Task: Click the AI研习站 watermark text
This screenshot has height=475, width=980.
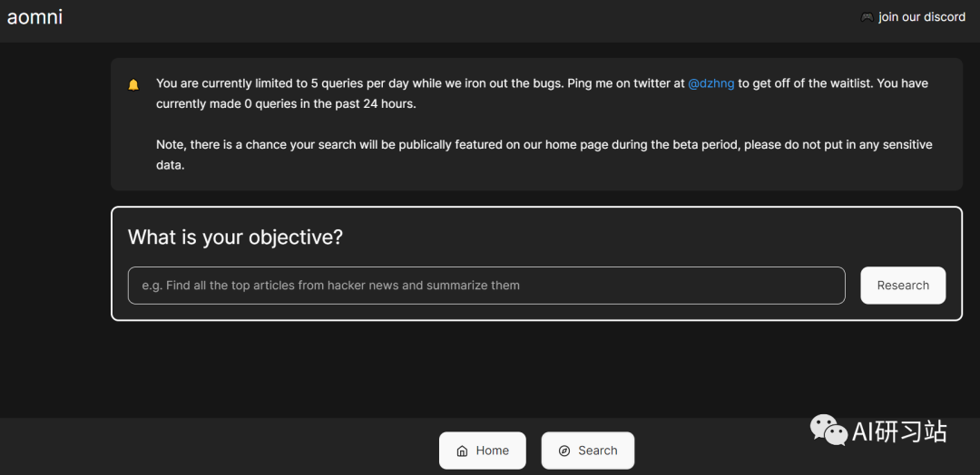Action: click(x=900, y=431)
